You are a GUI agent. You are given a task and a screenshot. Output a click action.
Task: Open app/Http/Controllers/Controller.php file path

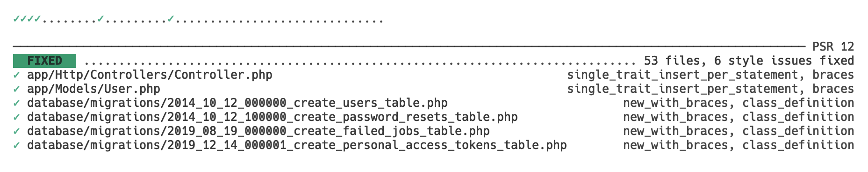(x=150, y=75)
